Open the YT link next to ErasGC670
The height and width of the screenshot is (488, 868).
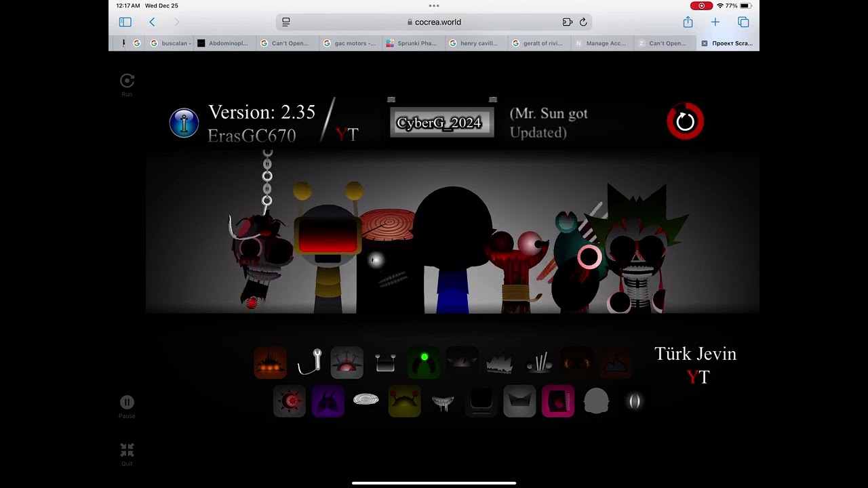pos(347,134)
